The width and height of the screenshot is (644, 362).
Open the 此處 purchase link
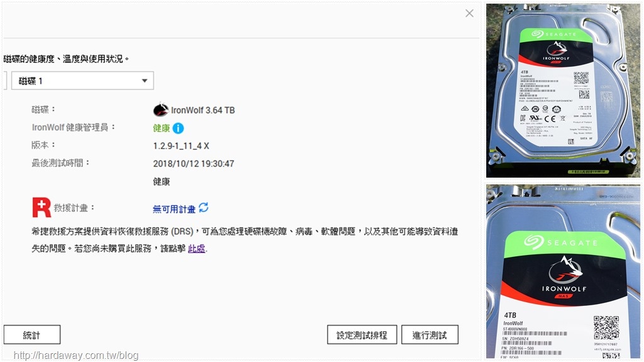click(x=196, y=249)
